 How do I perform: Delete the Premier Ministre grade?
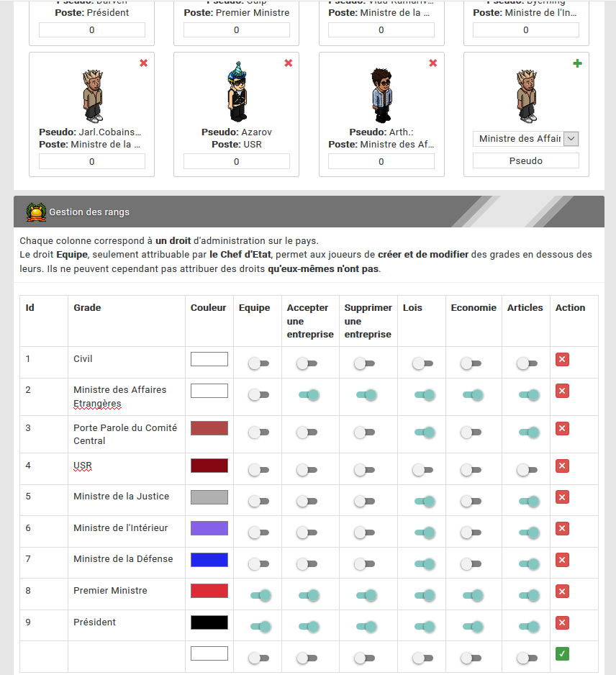point(562,592)
